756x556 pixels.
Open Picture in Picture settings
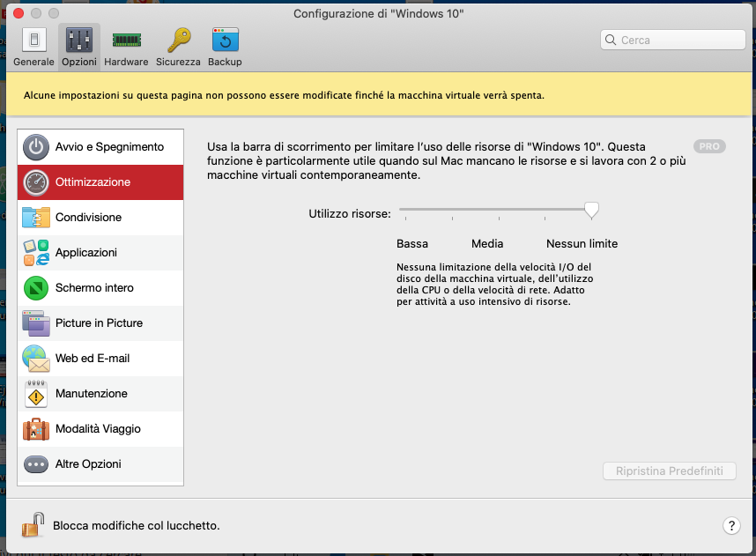coord(100,323)
